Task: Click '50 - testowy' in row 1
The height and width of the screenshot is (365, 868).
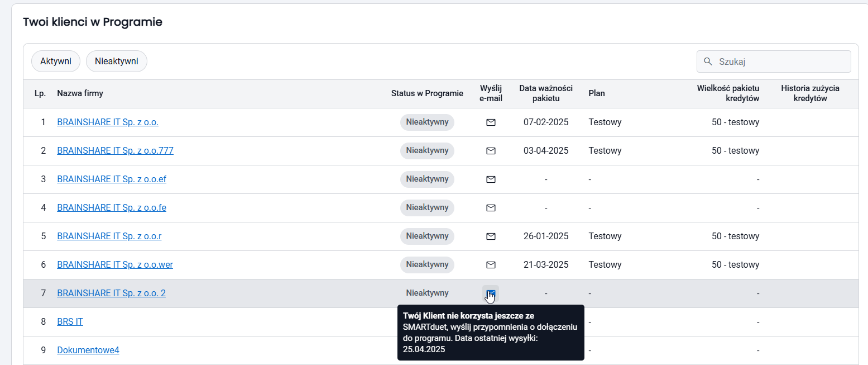Action: click(x=735, y=122)
